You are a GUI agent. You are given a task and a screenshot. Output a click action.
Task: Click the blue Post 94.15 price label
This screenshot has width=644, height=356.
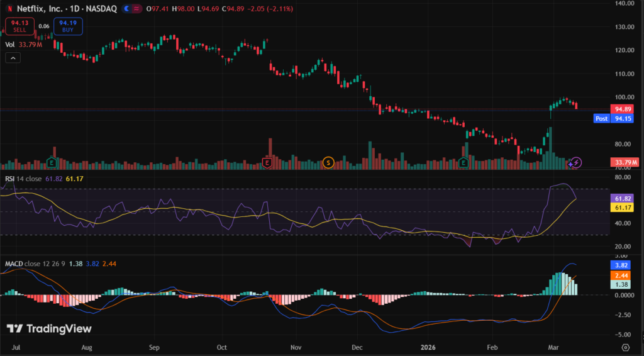(x=615, y=118)
